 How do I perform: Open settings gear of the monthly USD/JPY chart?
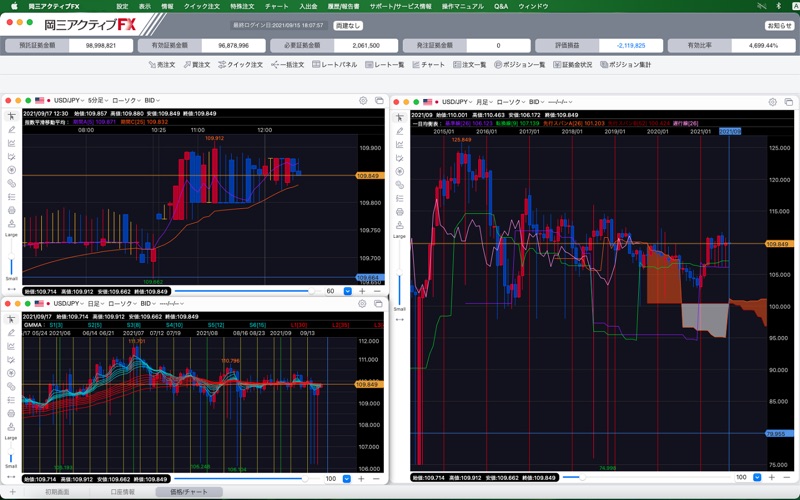773,101
